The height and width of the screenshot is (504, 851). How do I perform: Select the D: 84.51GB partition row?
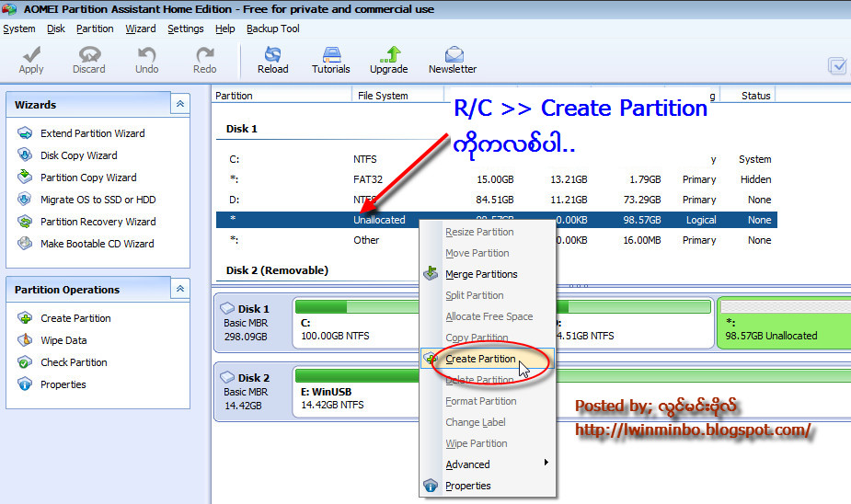(x=496, y=200)
